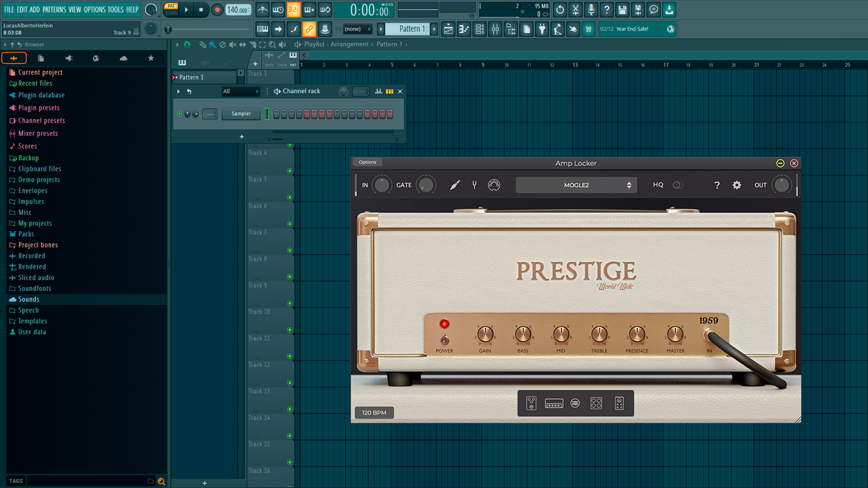868x488 pixels.
Task: Click the amp GAIN knob
Action: point(485,334)
